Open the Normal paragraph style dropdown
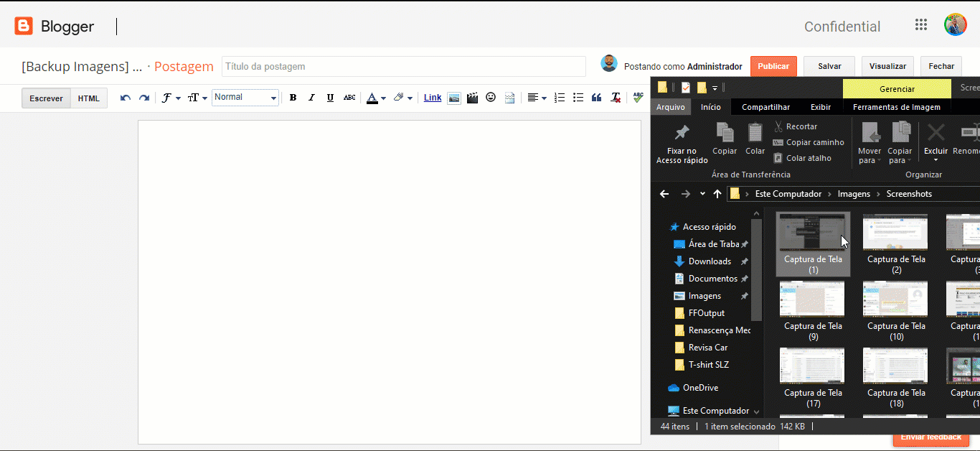 click(x=245, y=98)
